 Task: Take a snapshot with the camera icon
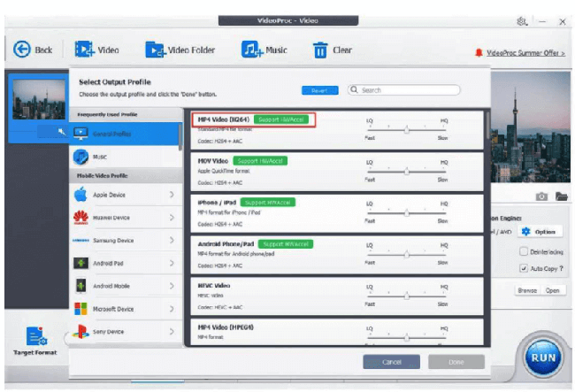point(541,196)
